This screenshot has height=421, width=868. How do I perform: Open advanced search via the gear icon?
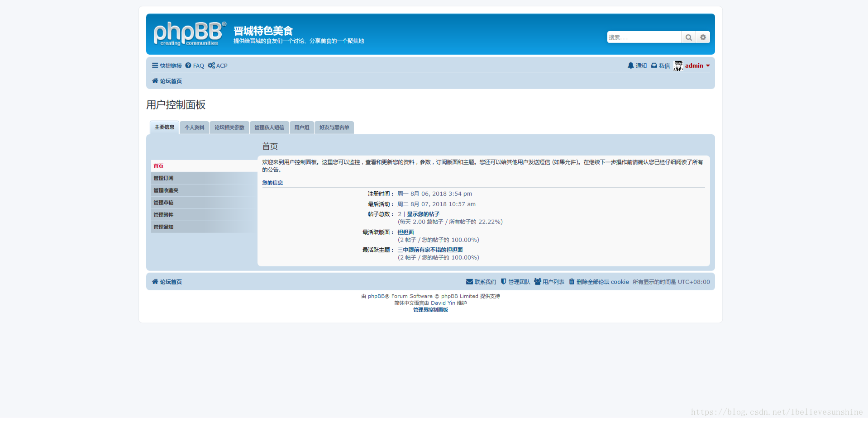tap(703, 37)
